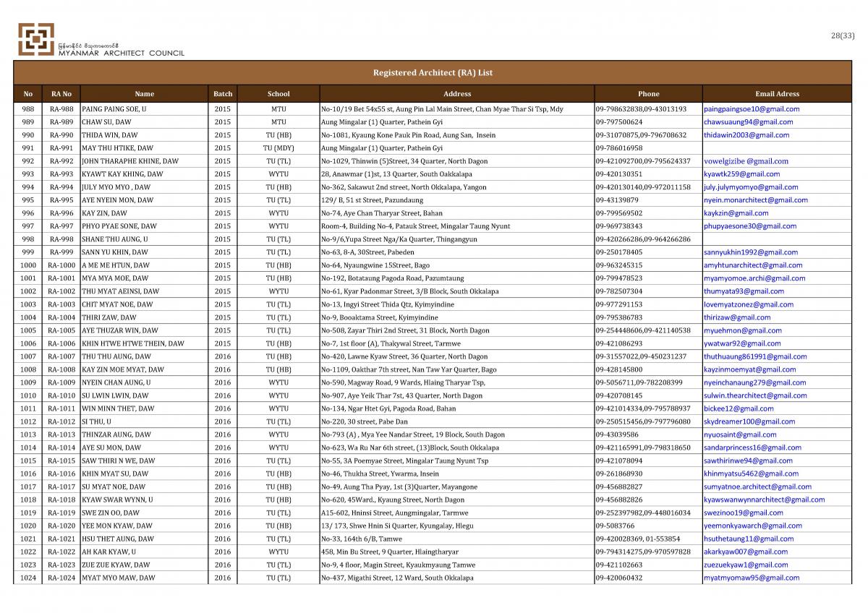The height and width of the screenshot is (613, 868).
Task: Open sandarprincess16@gmail.com link
Action: pyautogui.click(x=752, y=447)
